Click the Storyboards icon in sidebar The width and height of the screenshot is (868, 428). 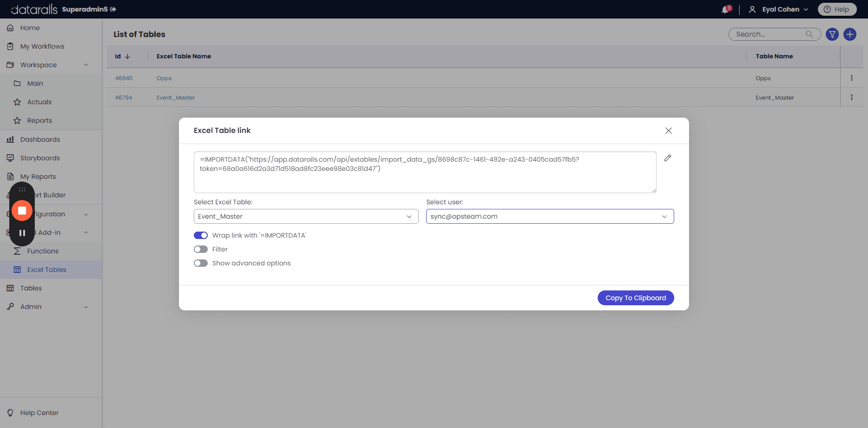10,158
